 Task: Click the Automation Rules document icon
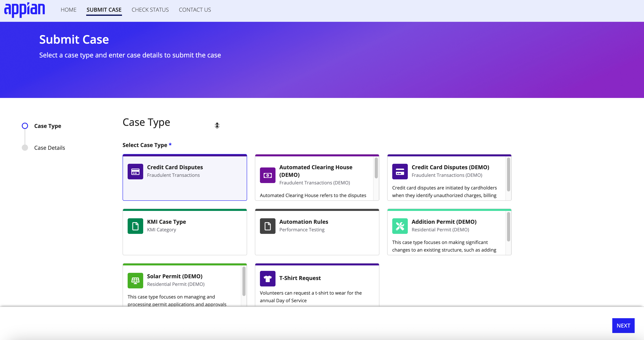tap(268, 226)
